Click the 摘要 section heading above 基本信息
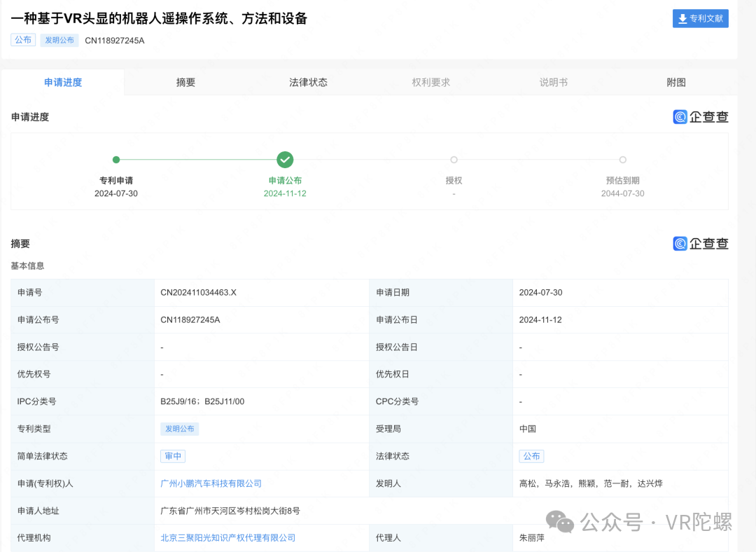 click(20, 244)
